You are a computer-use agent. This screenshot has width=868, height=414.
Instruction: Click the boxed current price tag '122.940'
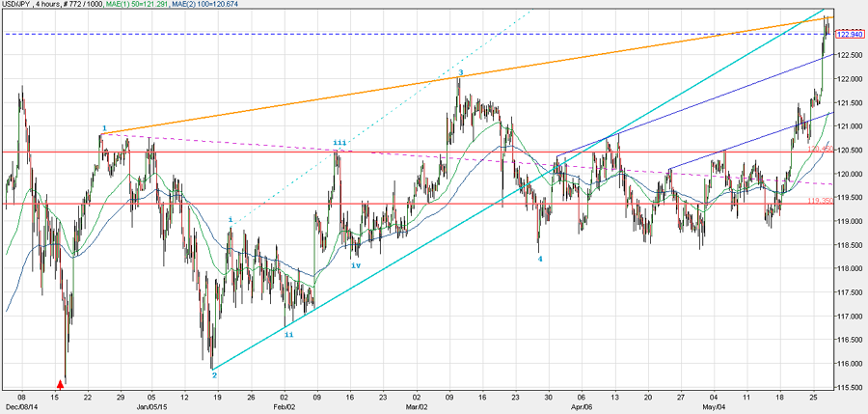[x=850, y=35]
